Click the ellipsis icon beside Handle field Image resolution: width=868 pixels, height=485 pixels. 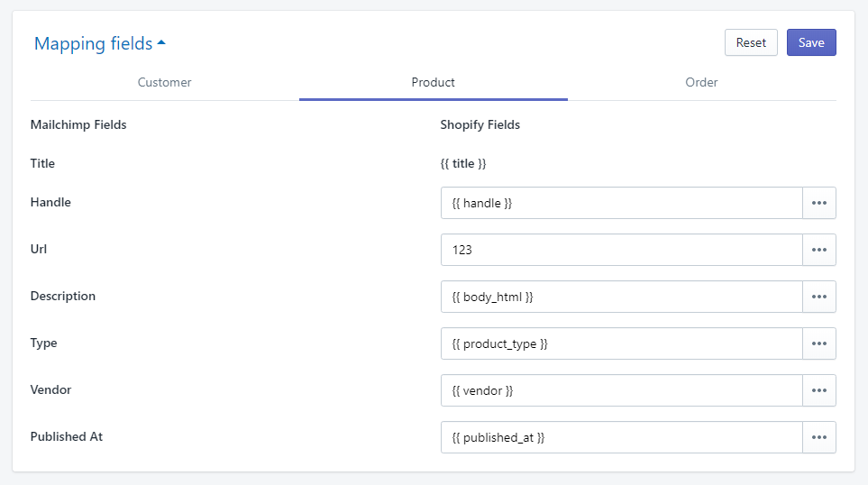818,203
